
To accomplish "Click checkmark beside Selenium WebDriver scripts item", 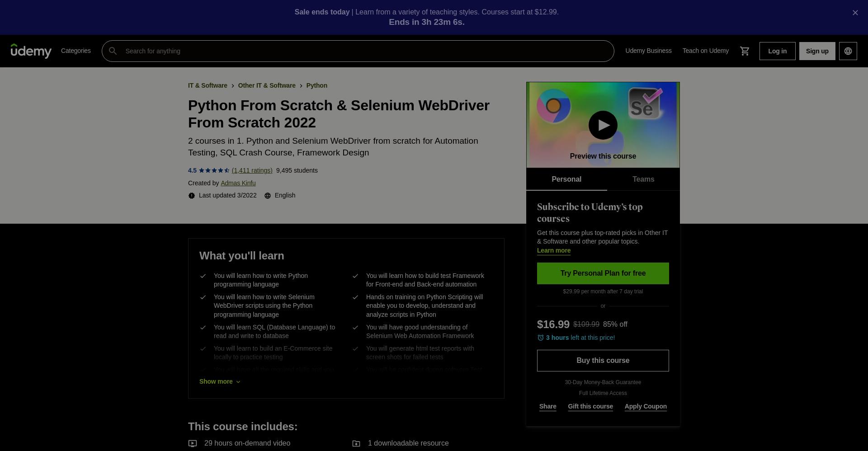I will 203,297.
